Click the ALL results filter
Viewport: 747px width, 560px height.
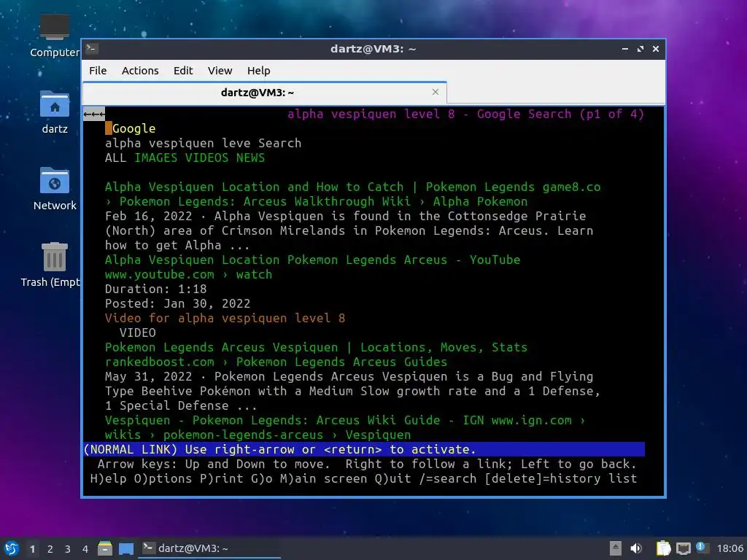point(116,158)
